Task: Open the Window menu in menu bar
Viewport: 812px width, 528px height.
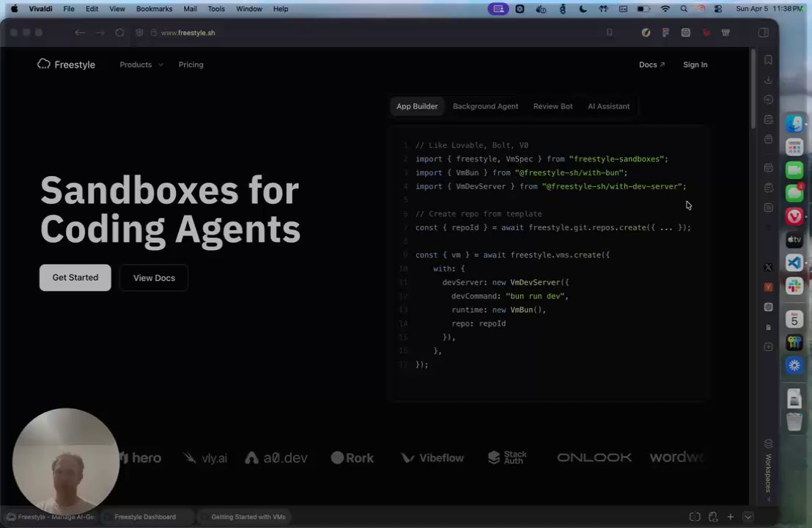Action: (249, 9)
